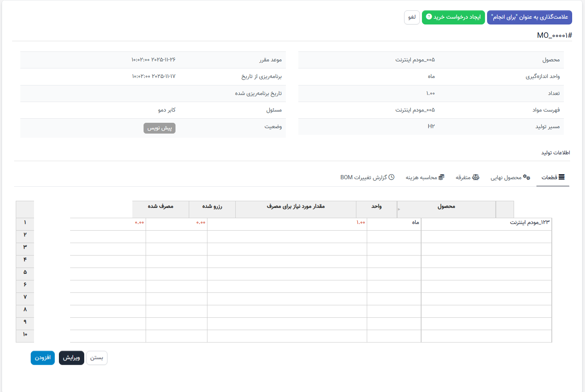Click the موعد مقرر date ۲۰۲۵-۱۱-۲۶
Viewport: 585px width, 392px height.
[154, 60]
